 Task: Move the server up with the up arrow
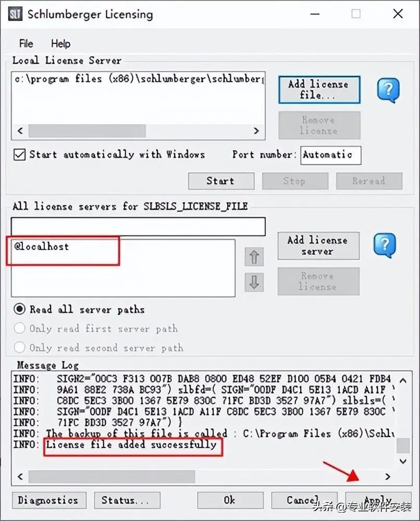254,256
